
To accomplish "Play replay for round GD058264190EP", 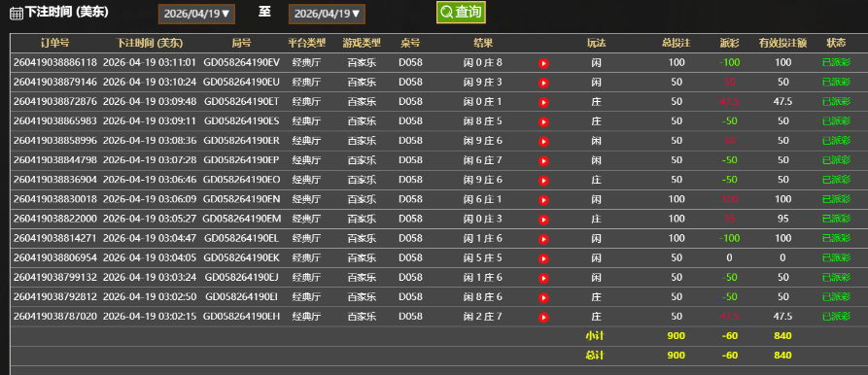I will pyautogui.click(x=543, y=161).
